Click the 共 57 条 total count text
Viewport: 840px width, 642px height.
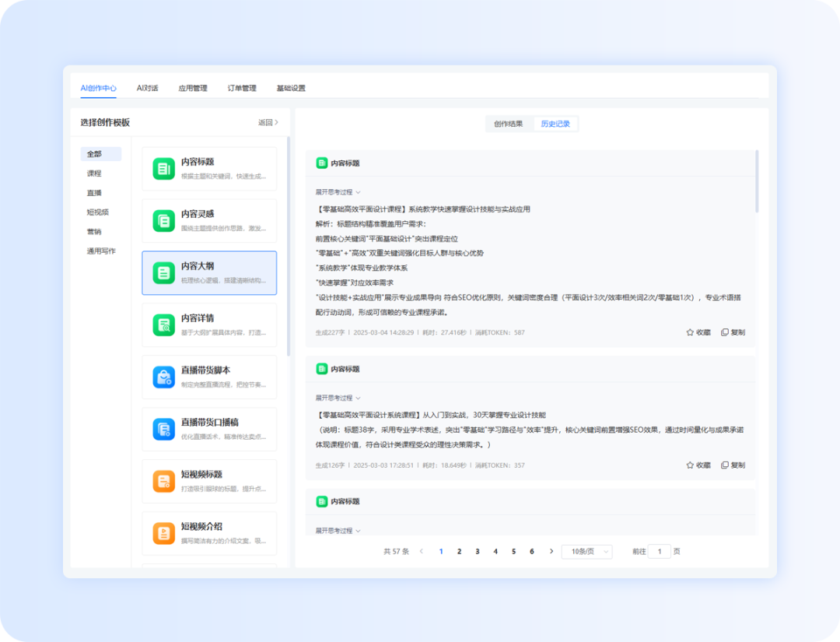point(396,552)
